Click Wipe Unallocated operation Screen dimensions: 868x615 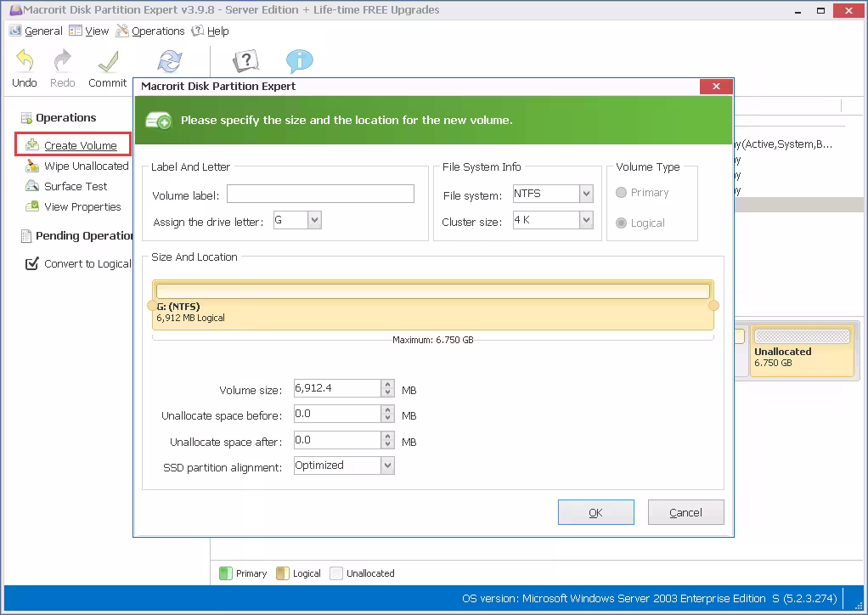tap(87, 166)
